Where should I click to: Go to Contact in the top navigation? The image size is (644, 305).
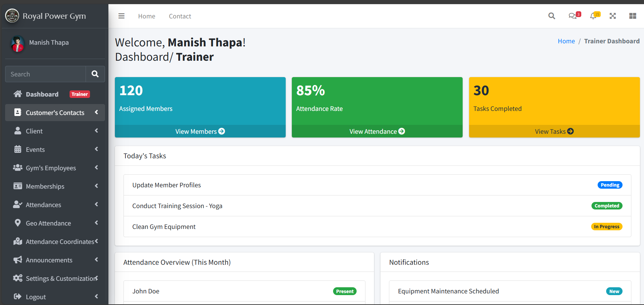[180, 16]
